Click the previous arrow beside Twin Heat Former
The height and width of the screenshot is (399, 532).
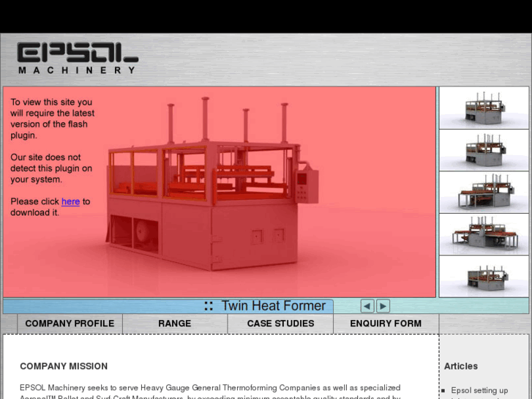(x=367, y=306)
